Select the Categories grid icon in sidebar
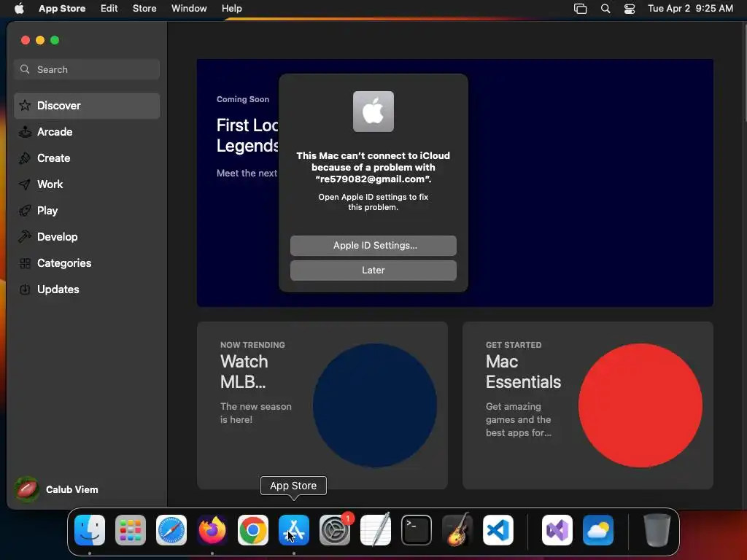Image resolution: width=747 pixels, height=560 pixels. point(25,263)
